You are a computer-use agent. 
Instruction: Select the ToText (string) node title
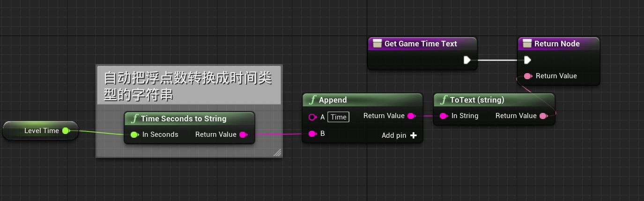click(477, 100)
